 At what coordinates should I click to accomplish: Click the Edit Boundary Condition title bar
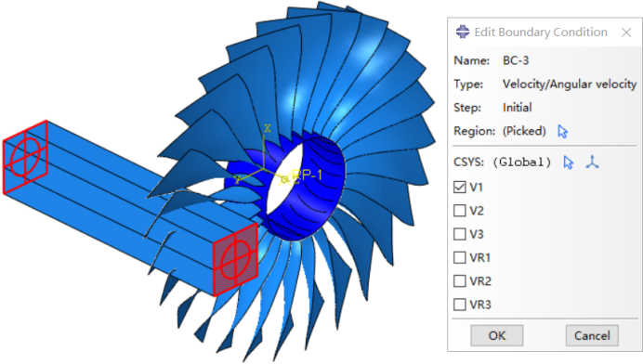point(541,32)
